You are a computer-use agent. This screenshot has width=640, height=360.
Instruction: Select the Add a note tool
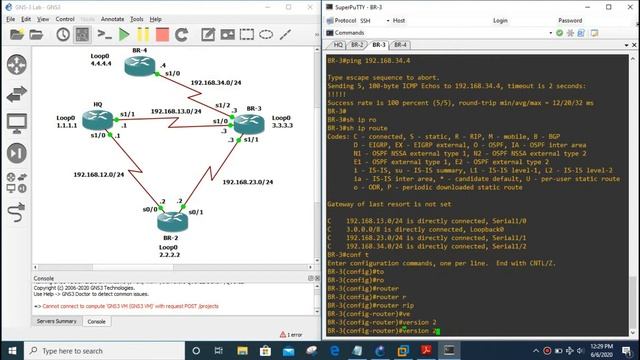(208, 35)
